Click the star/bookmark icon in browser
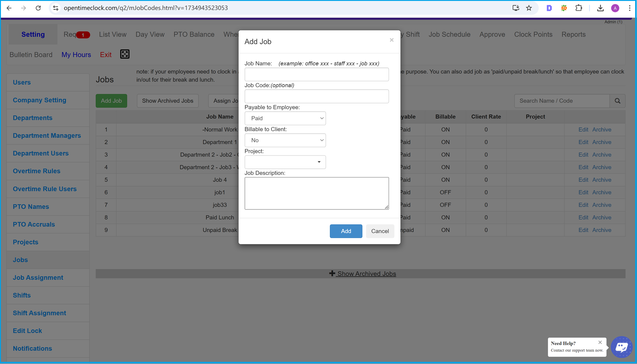The image size is (637, 364). pyautogui.click(x=529, y=8)
